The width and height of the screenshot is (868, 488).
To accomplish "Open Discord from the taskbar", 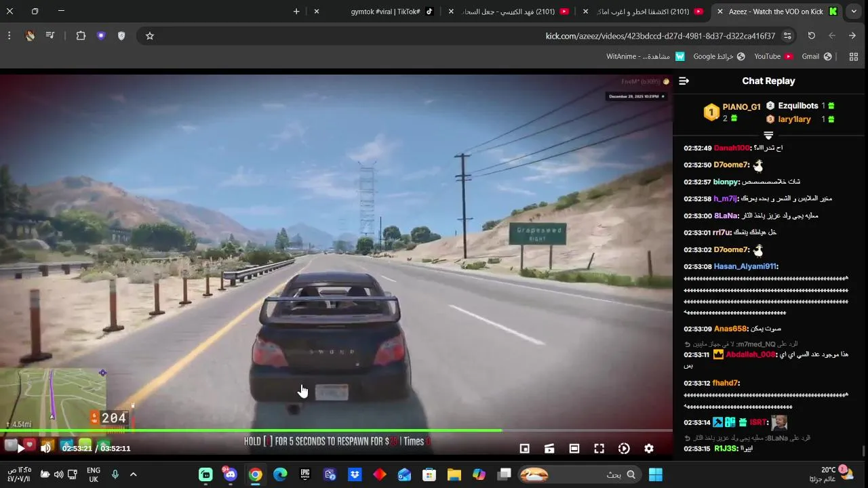I will click(231, 474).
